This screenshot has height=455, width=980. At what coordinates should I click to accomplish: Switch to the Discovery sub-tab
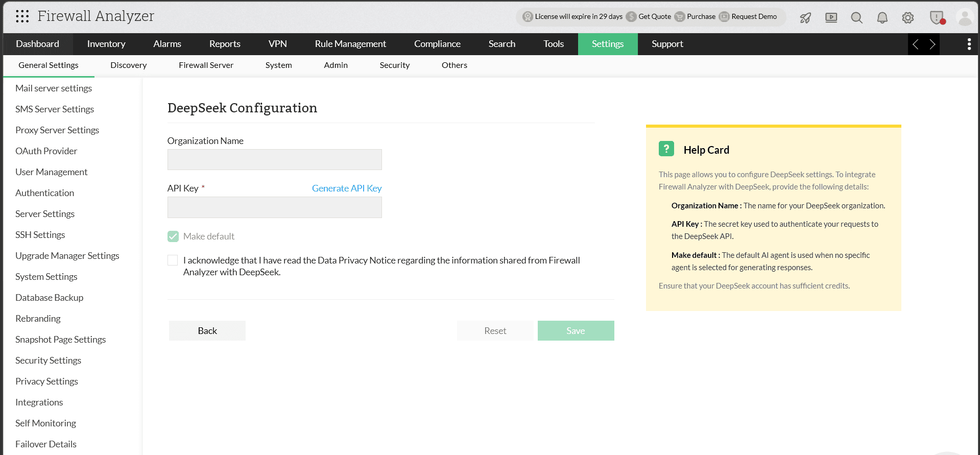[129, 65]
